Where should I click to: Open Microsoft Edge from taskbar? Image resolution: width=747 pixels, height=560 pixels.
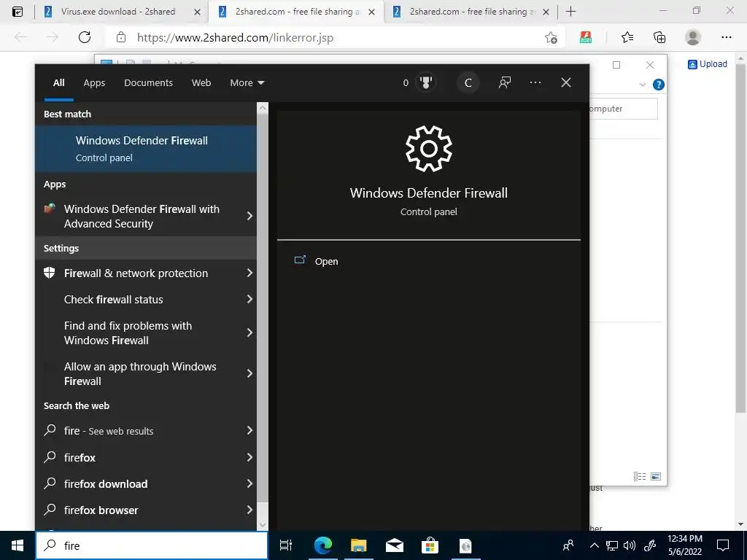(323, 545)
